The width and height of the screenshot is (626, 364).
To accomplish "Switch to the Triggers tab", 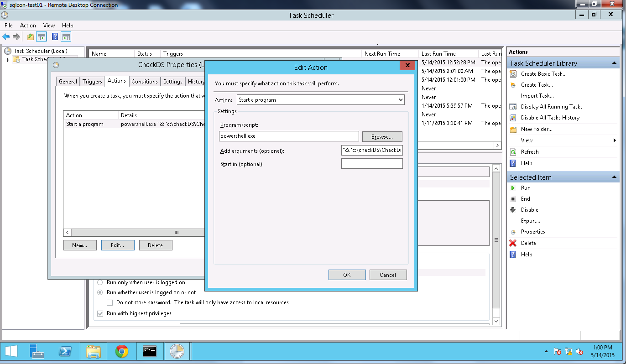I will [92, 82].
